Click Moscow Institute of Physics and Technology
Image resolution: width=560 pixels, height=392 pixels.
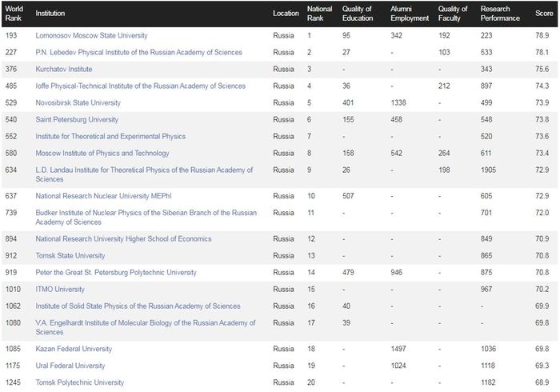tap(102, 153)
